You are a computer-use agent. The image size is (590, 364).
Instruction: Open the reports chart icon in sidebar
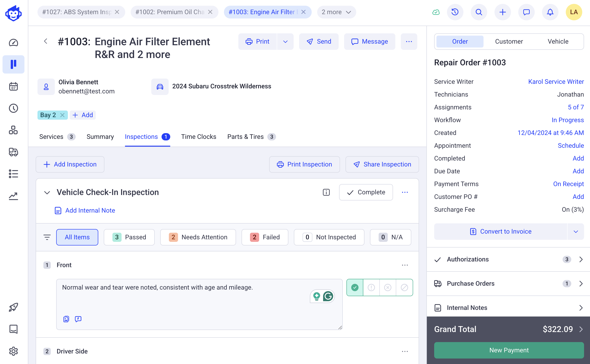pyautogui.click(x=13, y=196)
